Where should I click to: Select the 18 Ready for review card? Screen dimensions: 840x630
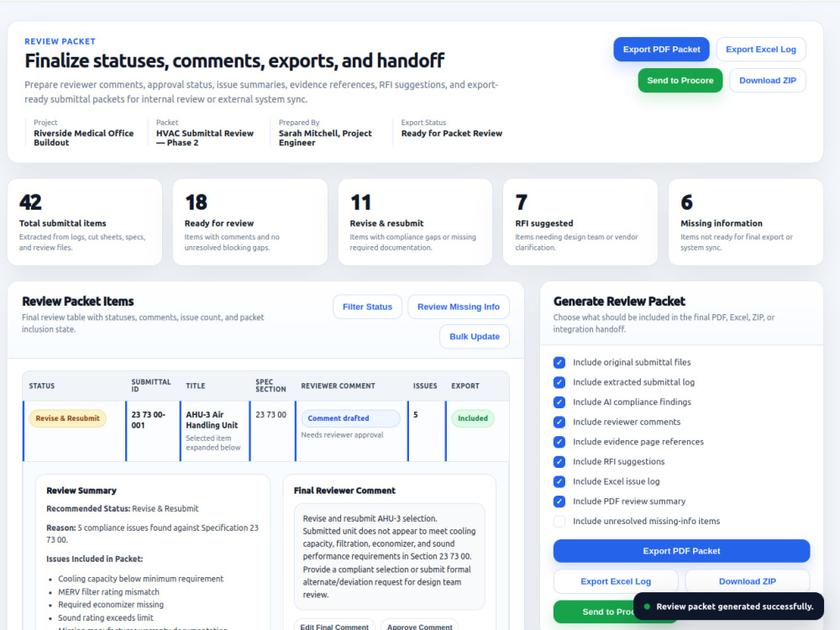coord(249,222)
